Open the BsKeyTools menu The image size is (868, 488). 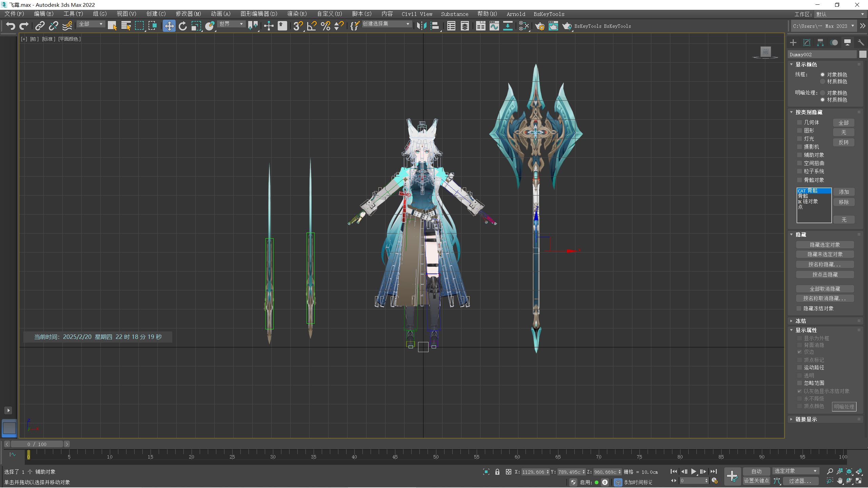(549, 14)
